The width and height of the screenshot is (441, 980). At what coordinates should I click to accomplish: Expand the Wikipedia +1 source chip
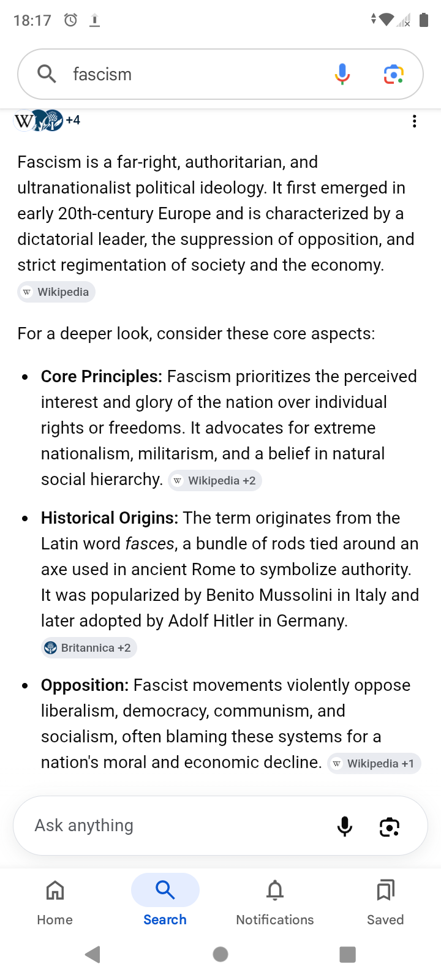click(x=374, y=764)
